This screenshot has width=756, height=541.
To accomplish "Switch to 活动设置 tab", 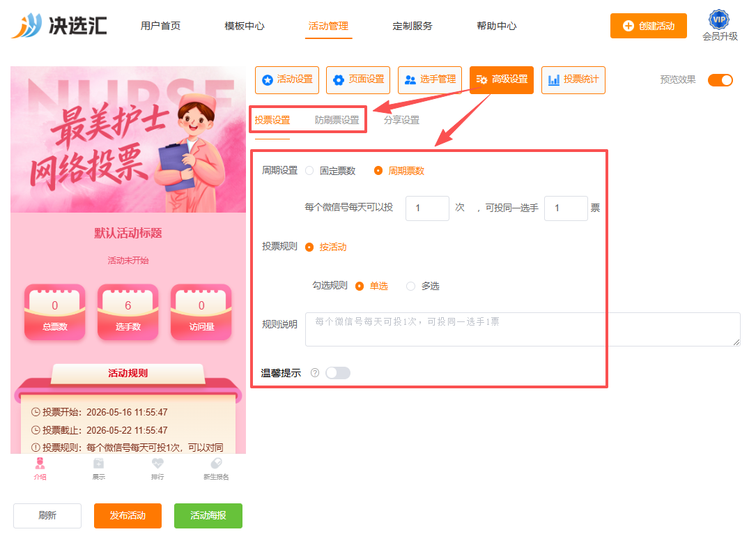I will pos(287,79).
